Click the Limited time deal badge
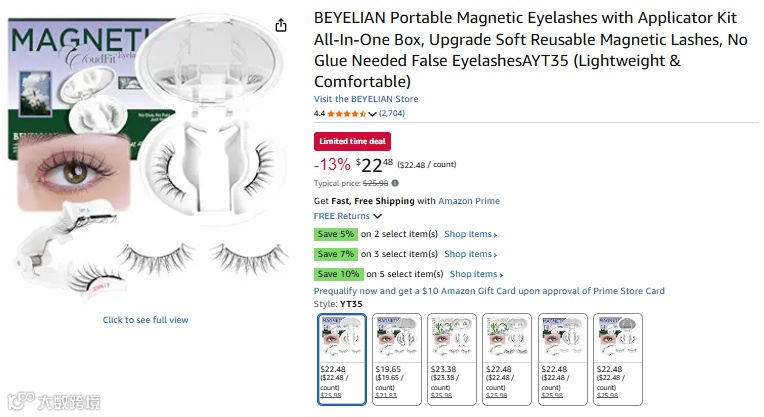 pyautogui.click(x=354, y=141)
